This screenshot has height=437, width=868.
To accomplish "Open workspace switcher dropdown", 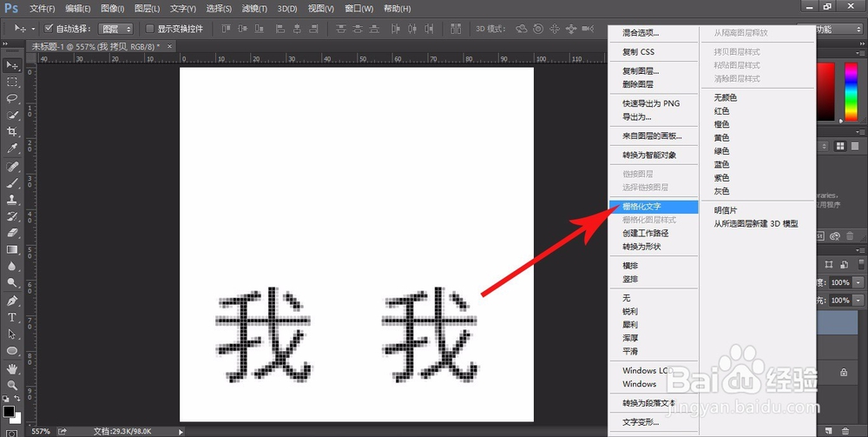I will point(840,29).
